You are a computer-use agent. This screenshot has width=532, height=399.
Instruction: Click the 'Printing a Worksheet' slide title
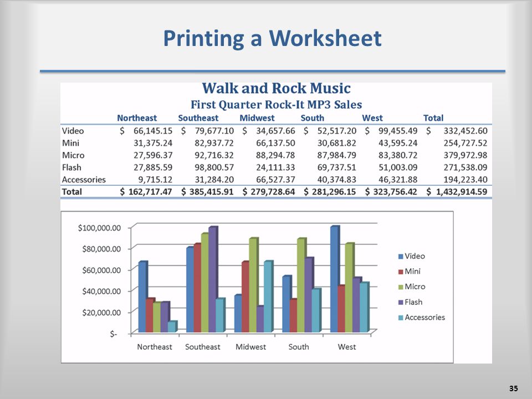(x=273, y=38)
